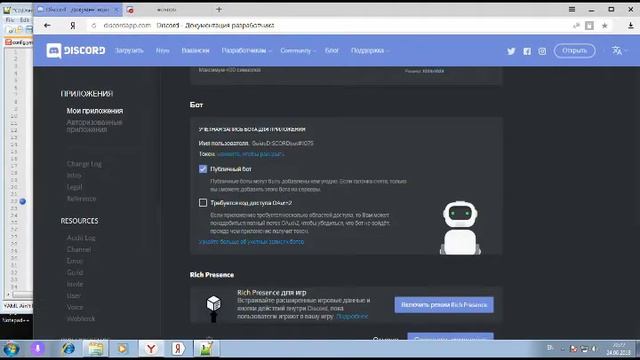The height and width of the screenshot is (360, 640).
Task: Click the token reveal link
Action: point(251,154)
